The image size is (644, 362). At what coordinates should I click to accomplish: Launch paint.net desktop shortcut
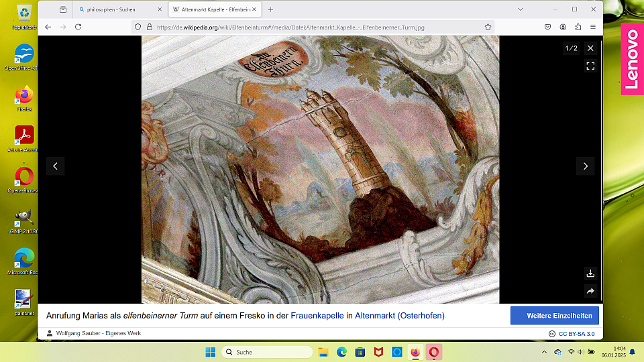click(x=24, y=303)
